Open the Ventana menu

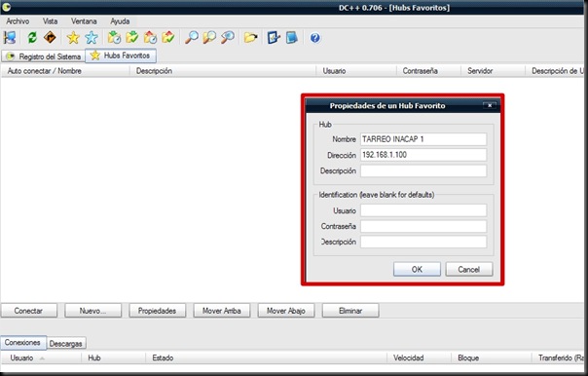tap(84, 21)
